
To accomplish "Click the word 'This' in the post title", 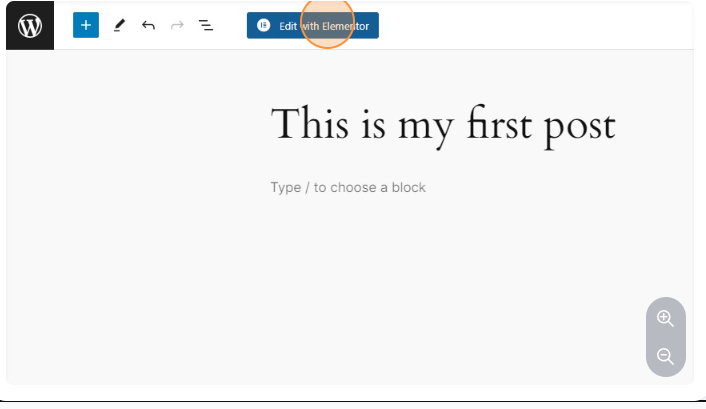I will (310, 126).
